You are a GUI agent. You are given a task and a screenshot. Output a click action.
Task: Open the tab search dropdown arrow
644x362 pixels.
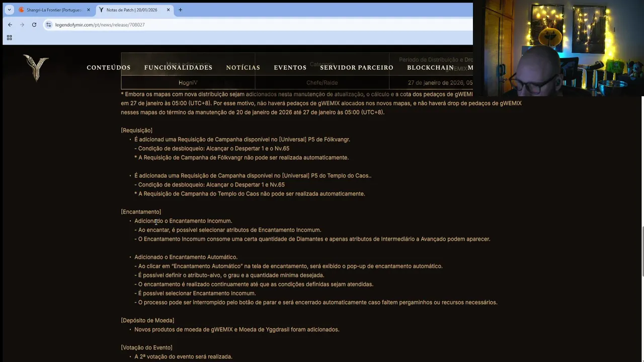(9, 10)
